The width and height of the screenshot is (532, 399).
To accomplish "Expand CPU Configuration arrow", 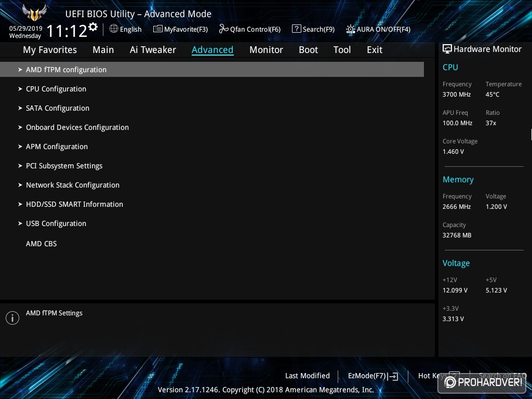I will (20, 89).
